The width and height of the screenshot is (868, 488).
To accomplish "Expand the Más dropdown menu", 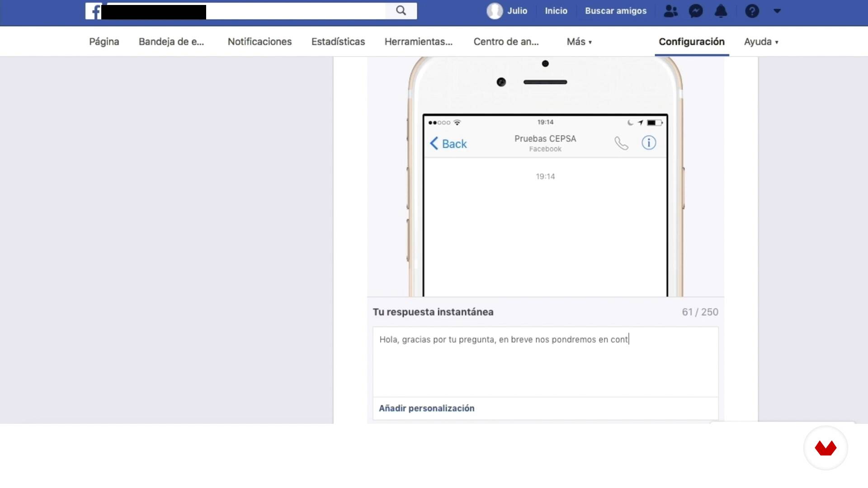I will 579,42.
